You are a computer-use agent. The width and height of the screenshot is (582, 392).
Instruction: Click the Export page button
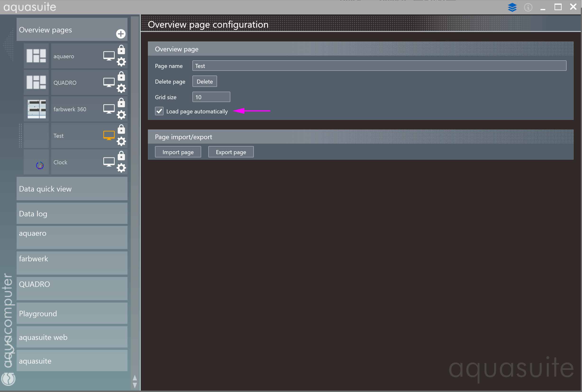click(231, 152)
